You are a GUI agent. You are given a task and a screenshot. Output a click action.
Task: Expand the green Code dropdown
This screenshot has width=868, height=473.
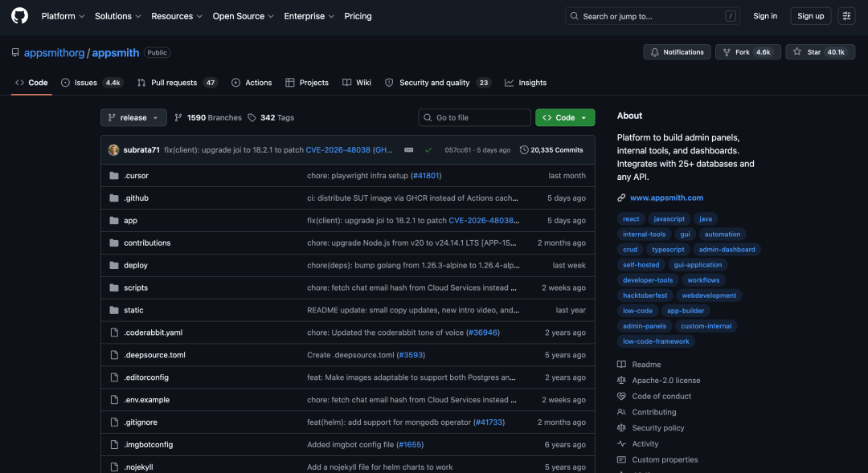tap(565, 117)
